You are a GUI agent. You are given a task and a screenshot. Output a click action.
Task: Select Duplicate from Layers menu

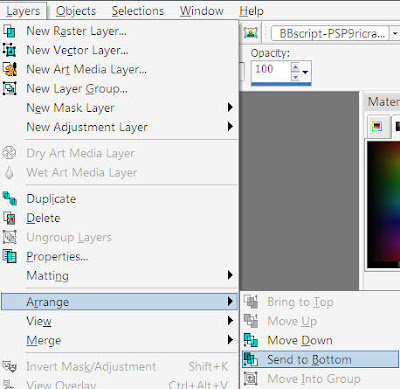[119, 199]
